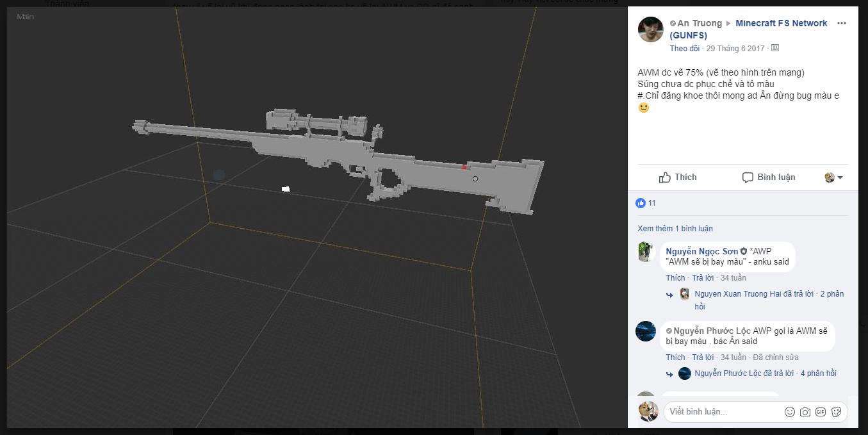View the 11 likes reaction count

[x=646, y=203]
